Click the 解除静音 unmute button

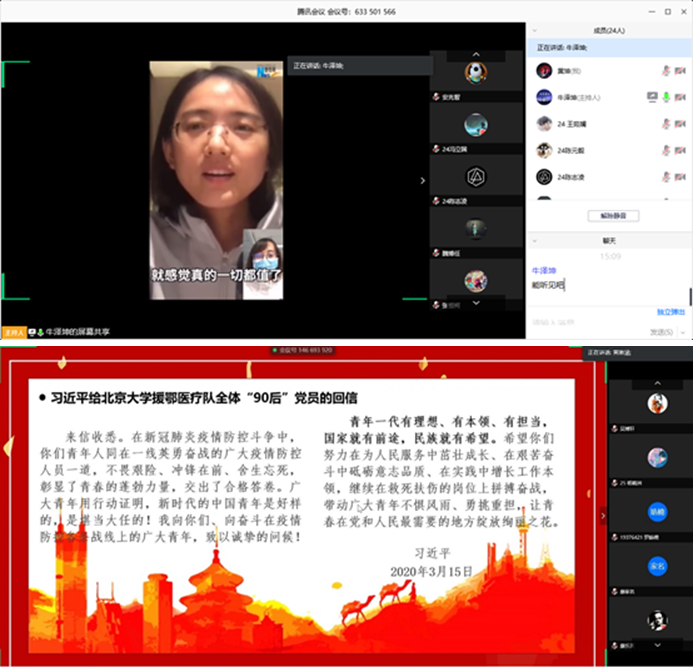tap(611, 216)
